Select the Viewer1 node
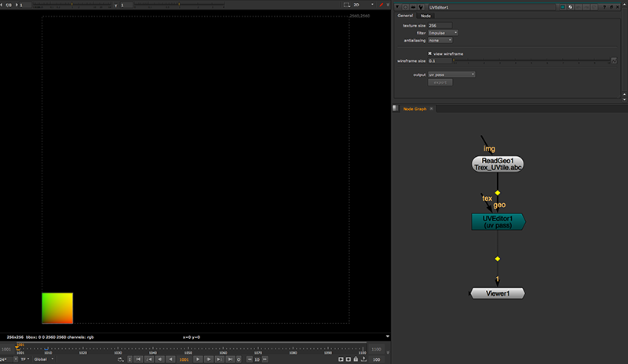The image size is (628, 364). click(497, 293)
